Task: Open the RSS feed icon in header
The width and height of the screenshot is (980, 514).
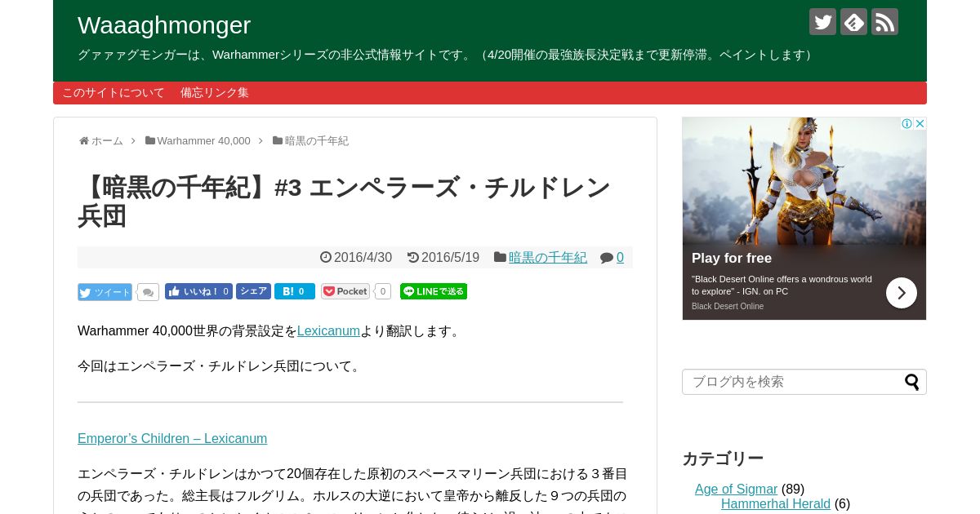Action: tap(884, 22)
